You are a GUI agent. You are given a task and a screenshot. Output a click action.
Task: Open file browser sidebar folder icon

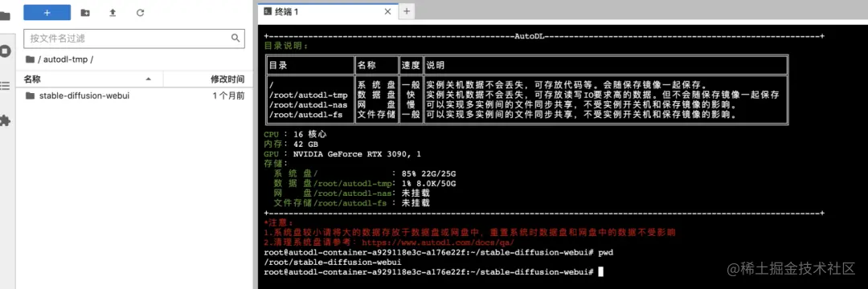click(x=5, y=15)
